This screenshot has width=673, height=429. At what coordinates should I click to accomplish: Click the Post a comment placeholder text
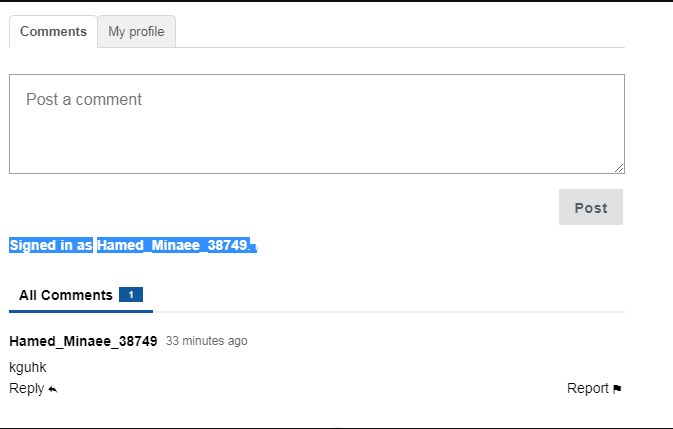point(84,100)
